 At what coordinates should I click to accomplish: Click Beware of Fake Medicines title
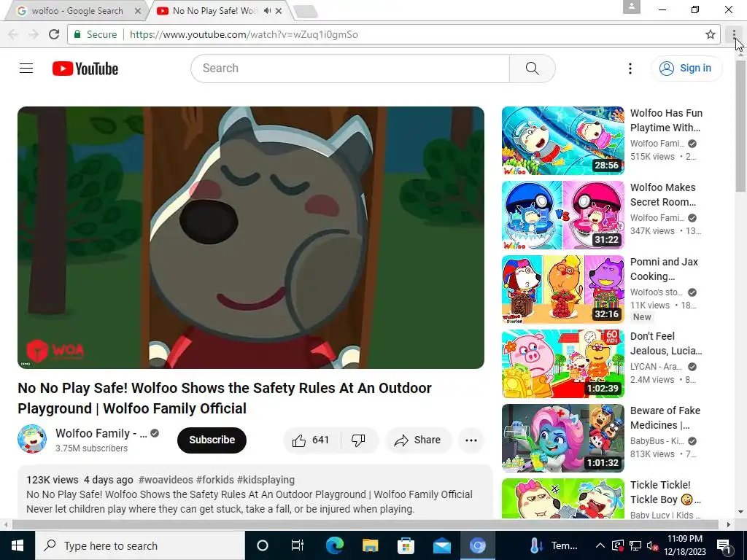(x=665, y=418)
